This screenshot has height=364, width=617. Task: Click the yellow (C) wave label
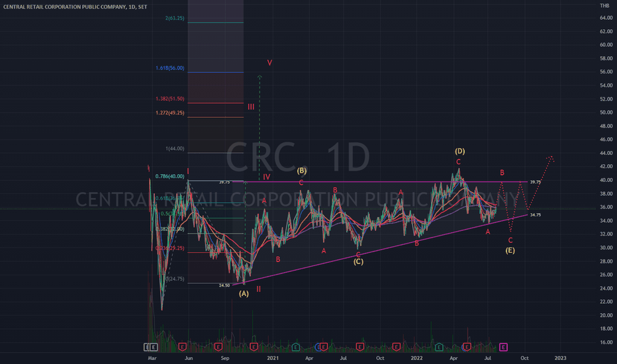tap(358, 261)
